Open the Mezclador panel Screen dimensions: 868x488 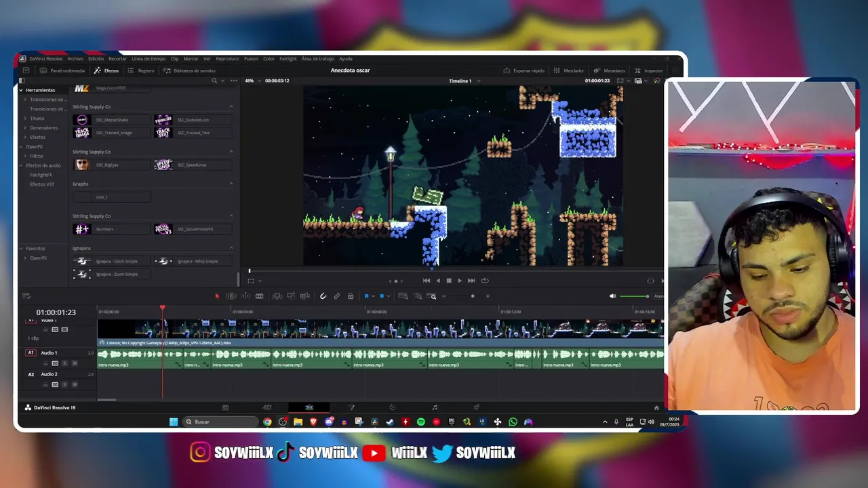[x=568, y=70]
